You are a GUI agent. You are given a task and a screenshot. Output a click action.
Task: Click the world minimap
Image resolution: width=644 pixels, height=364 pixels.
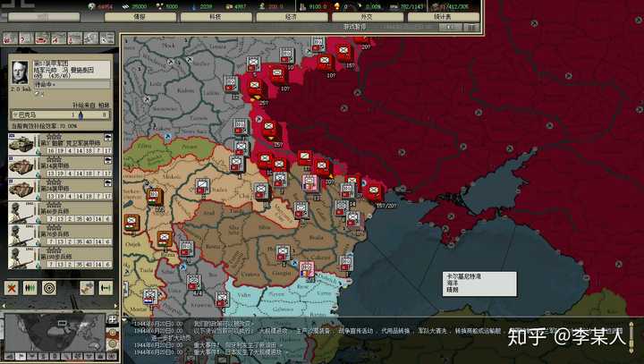(55, 333)
